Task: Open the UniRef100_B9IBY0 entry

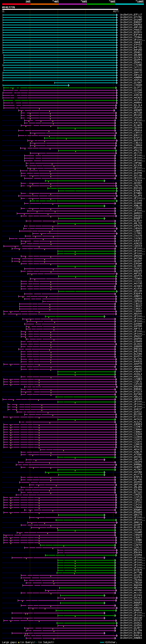Action: pyautogui.click(x=131, y=32)
